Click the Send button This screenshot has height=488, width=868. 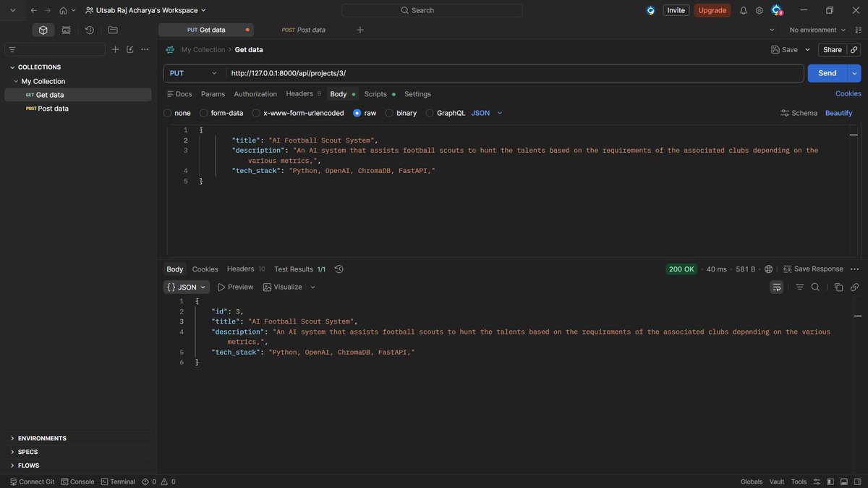click(827, 73)
